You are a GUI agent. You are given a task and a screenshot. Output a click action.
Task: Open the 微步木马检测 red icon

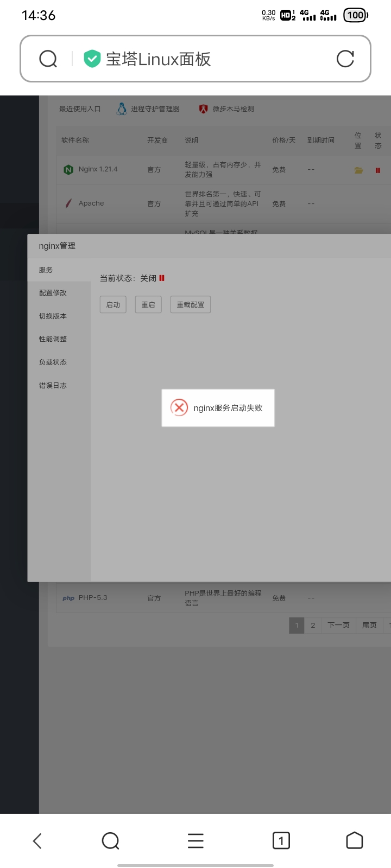pos(203,109)
